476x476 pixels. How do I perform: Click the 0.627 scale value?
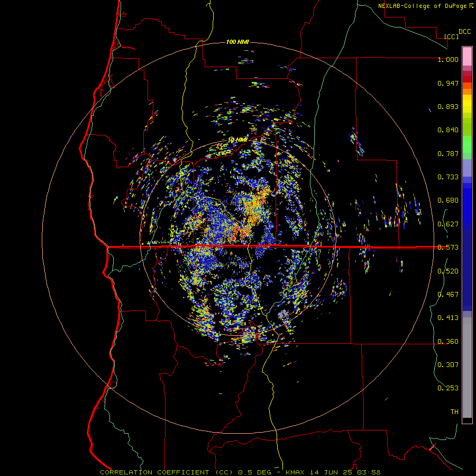coord(448,224)
